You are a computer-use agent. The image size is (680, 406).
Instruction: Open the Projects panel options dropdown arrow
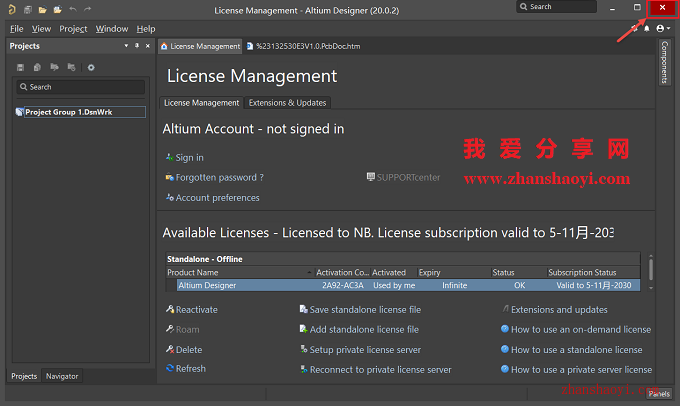[x=126, y=46]
